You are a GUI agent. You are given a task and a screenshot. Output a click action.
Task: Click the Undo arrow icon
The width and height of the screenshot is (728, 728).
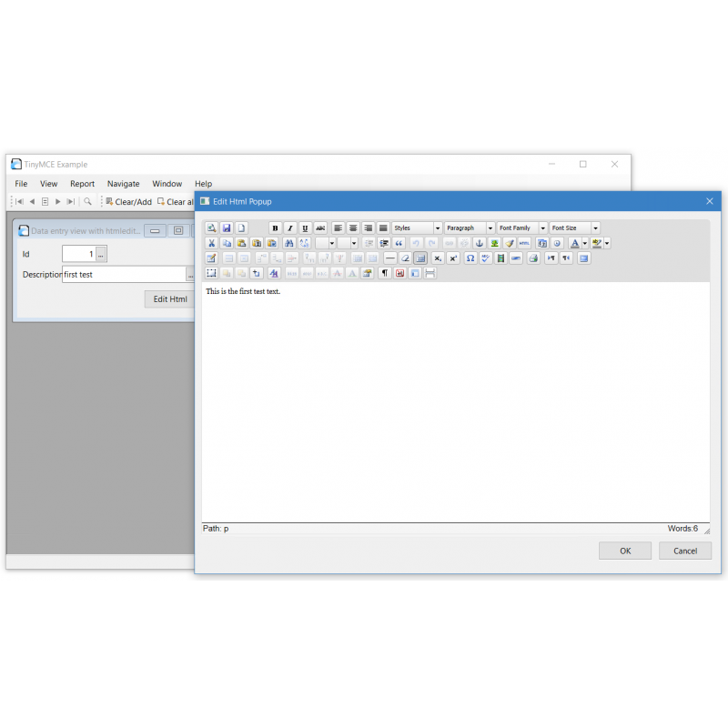(x=414, y=243)
